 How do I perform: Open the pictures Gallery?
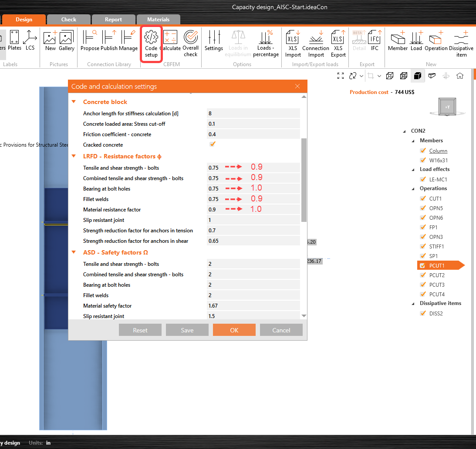coord(67,42)
